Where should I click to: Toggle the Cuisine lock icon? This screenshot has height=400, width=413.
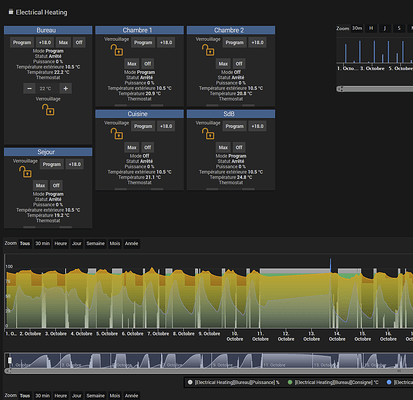click(117, 134)
